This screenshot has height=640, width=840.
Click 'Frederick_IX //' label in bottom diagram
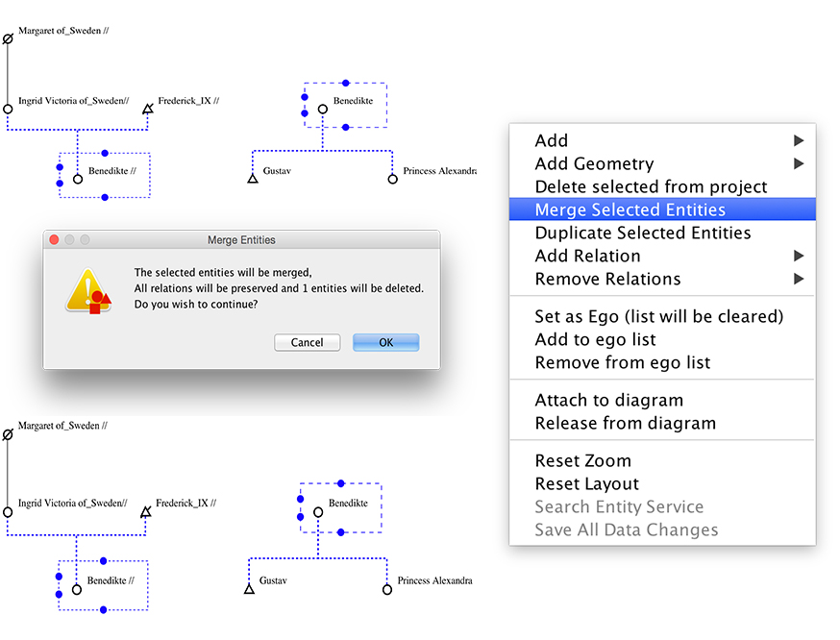click(185, 503)
